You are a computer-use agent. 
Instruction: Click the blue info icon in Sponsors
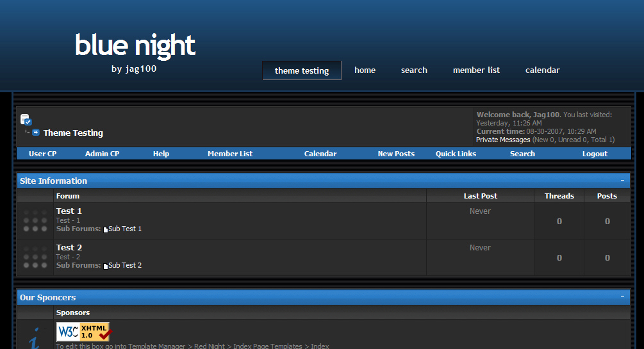35,338
